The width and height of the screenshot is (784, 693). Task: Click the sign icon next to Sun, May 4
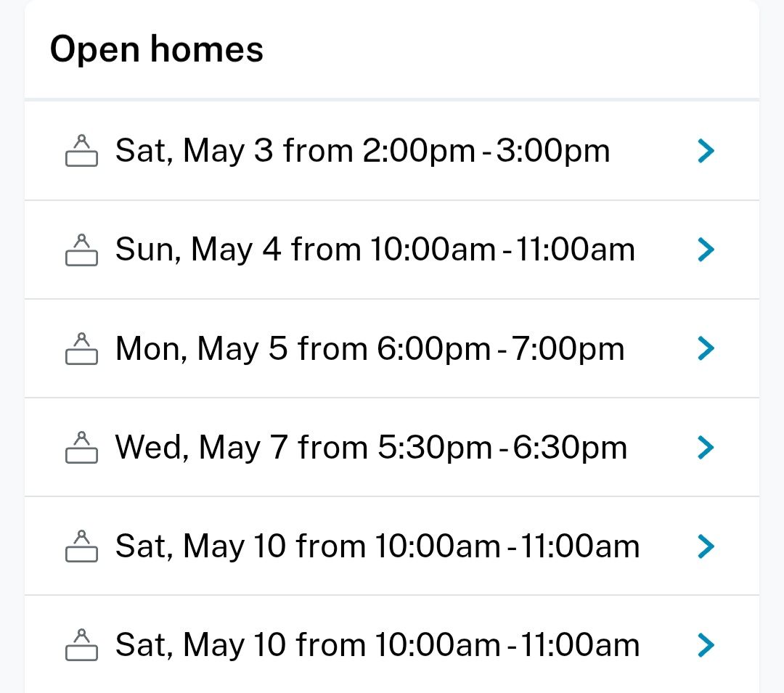click(x=81, y=250)
